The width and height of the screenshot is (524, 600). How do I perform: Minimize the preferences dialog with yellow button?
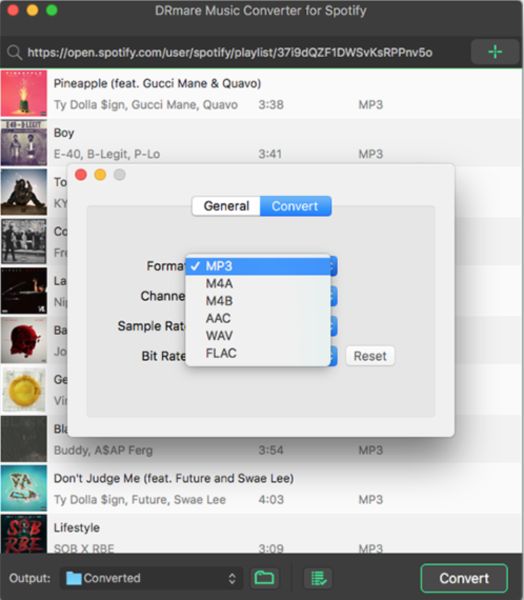click(x=100, y=175)
